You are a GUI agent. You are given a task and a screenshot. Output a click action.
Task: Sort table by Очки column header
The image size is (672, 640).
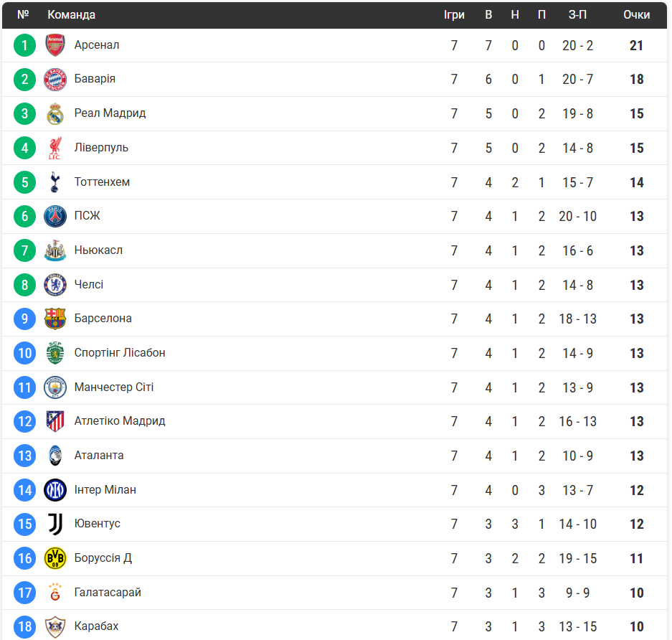pyautogui.click(x=636, y=14)
